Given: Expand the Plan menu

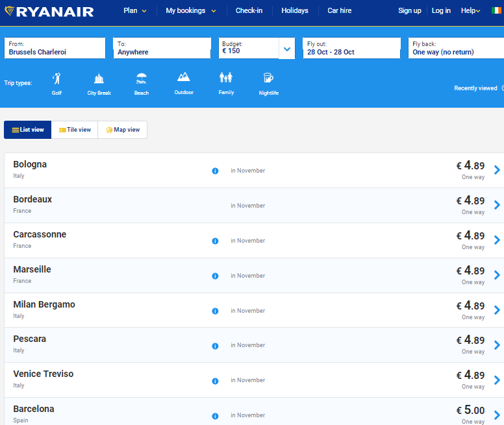Looking at the screenshot, I should [x=135, y=10].
